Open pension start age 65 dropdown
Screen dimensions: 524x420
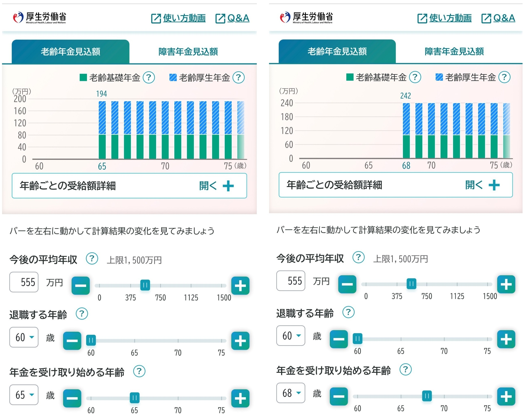[24, 395]
